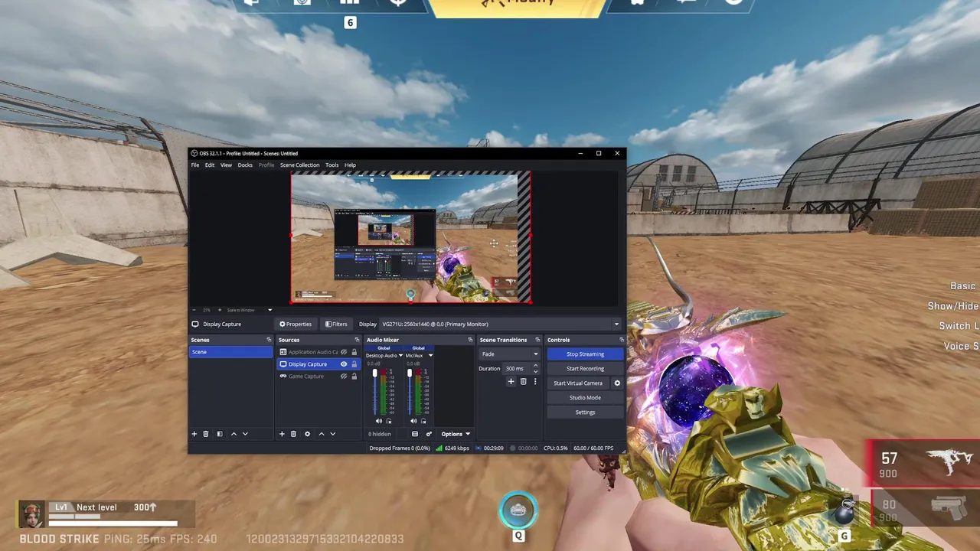Viewport: 980px width, 551px height.
Task: Open the Mic/Aux channel dropdown
Action: 430,355
